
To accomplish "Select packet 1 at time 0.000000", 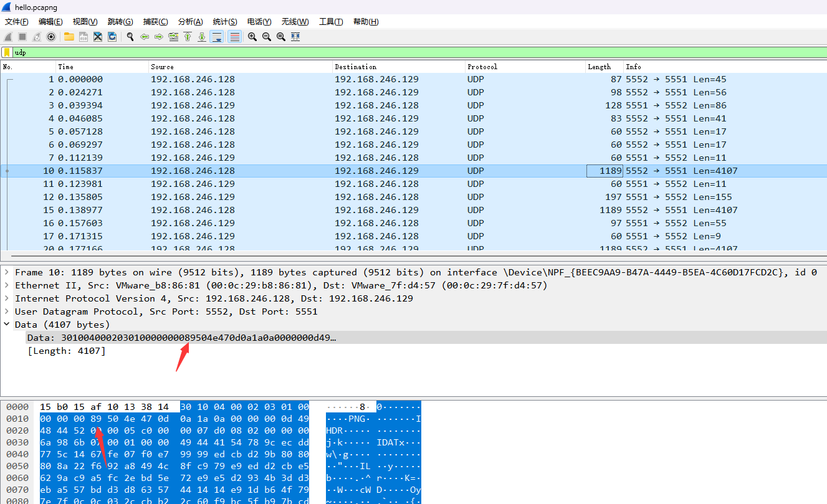I will tap(413, 79).
